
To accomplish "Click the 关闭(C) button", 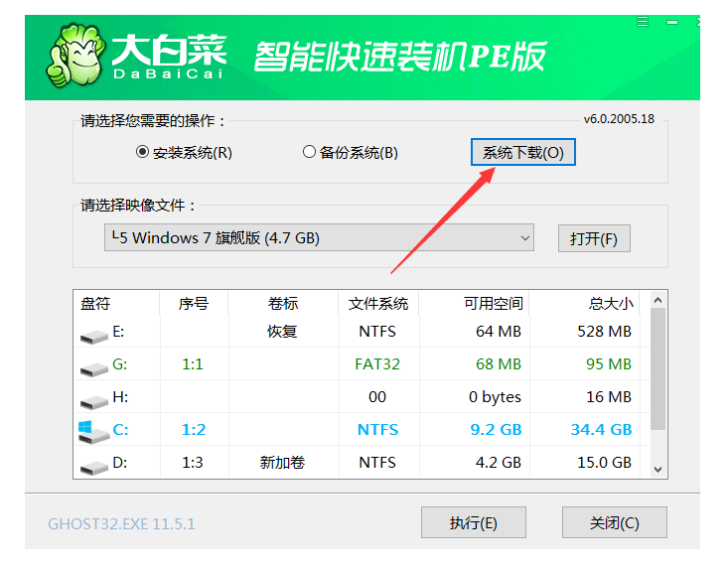I will (614, 522).
